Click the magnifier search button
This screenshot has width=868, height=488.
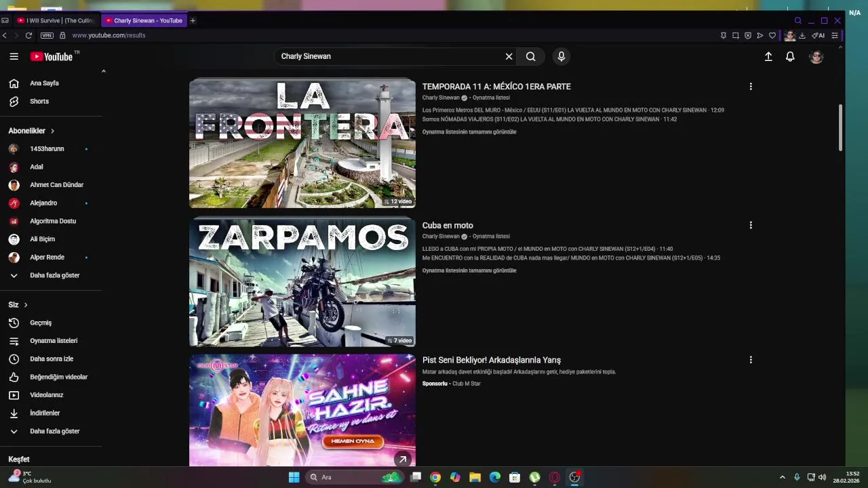click(531, 56)
